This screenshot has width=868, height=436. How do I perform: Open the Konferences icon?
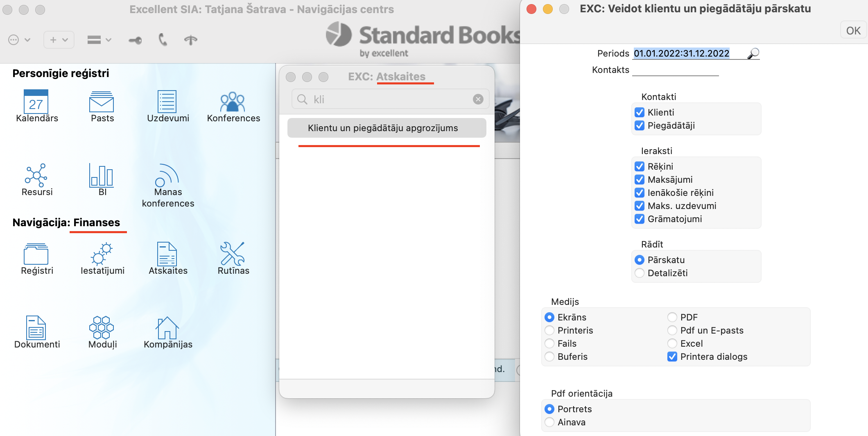(233, 102)
